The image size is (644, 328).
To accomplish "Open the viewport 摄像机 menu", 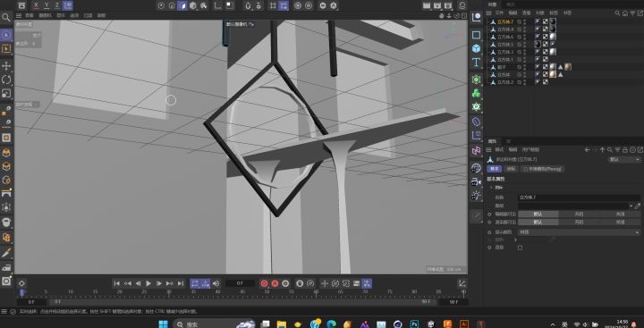I will point(46,15).
